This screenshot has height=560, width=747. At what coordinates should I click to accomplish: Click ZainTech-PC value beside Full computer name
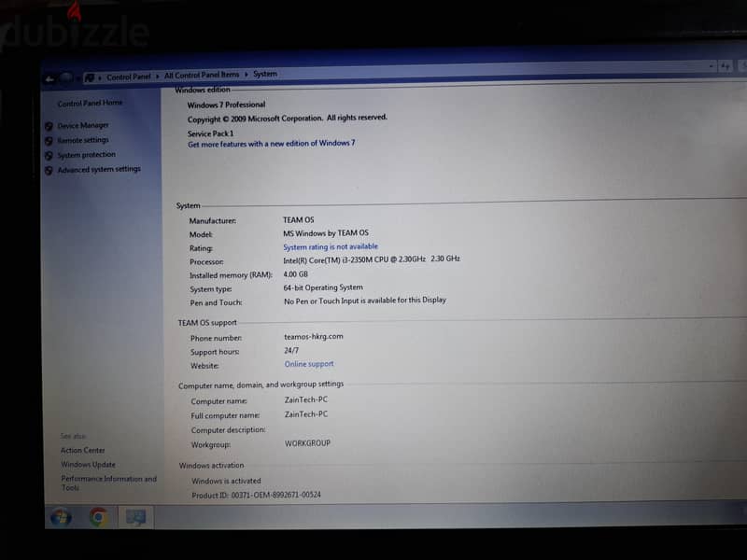pyautogui.click(x=306, y=414)
